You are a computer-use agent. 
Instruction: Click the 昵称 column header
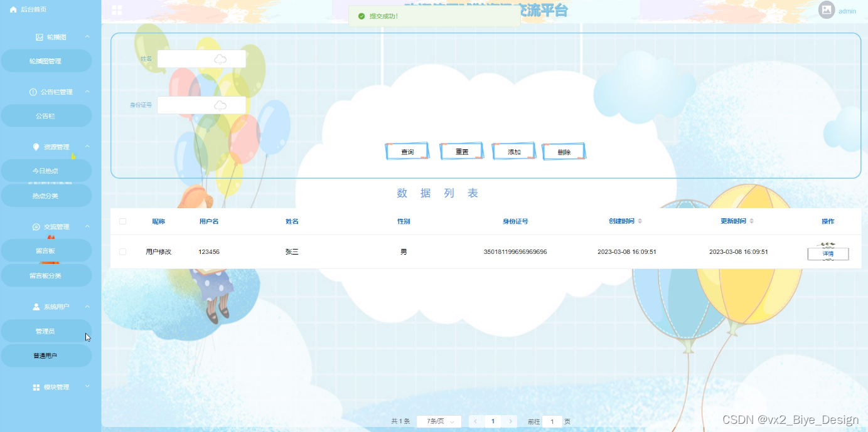[x=158, y=221]
